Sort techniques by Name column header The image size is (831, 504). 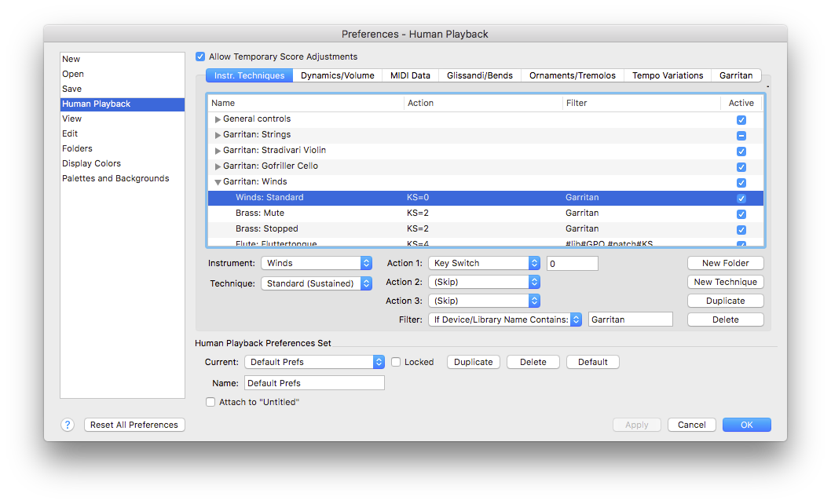tap(306, 104)
